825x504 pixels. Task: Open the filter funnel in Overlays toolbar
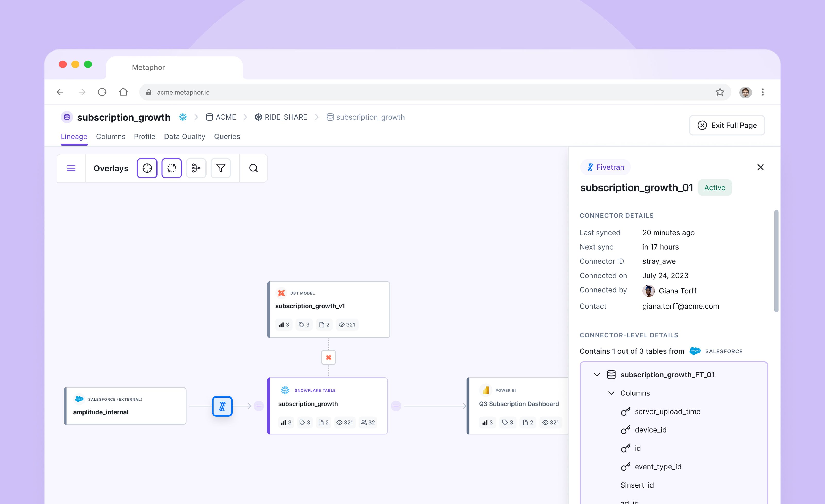pyautogui.click(x=221, y=168)
